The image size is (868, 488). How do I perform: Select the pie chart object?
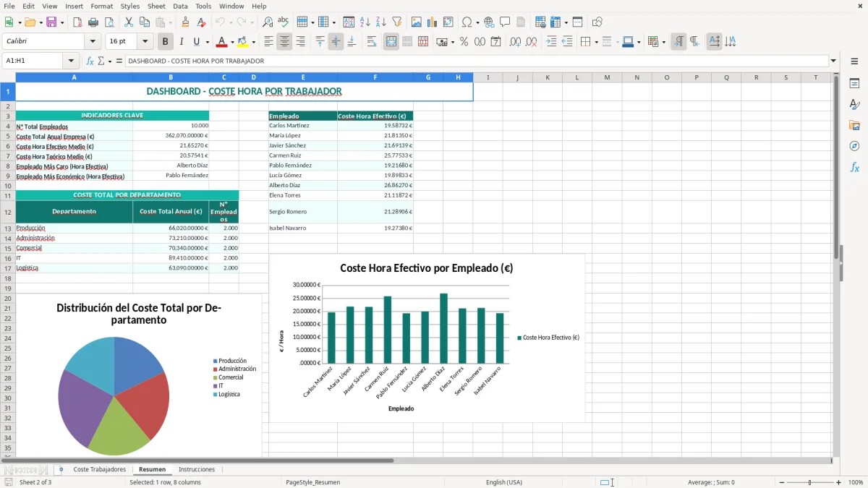(x=140, y=376)
